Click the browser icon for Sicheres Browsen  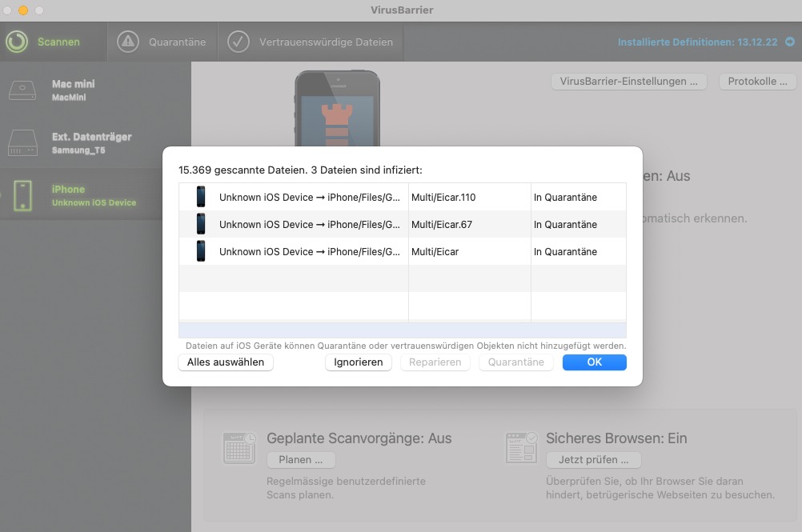coord(521,448)
